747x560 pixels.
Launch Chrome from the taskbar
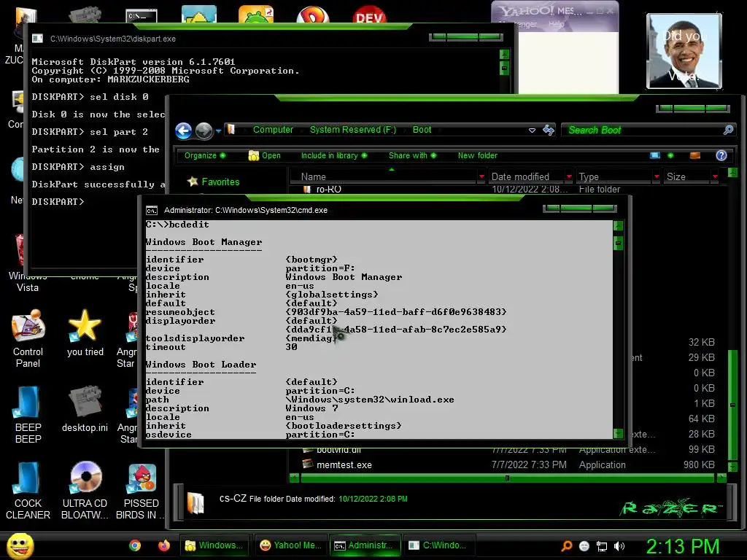(x=135, y=545)
